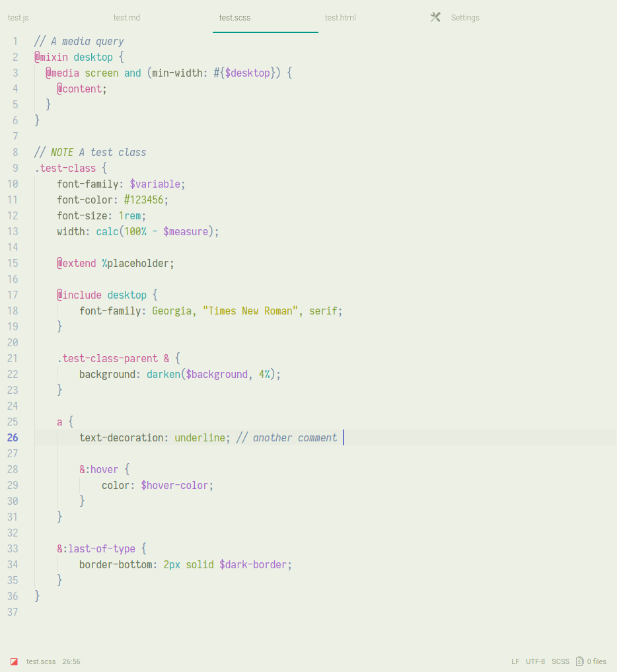Click 'Georgia' on line 18
Viewport: 617px width, 672px height.
[x=171, y=311]
